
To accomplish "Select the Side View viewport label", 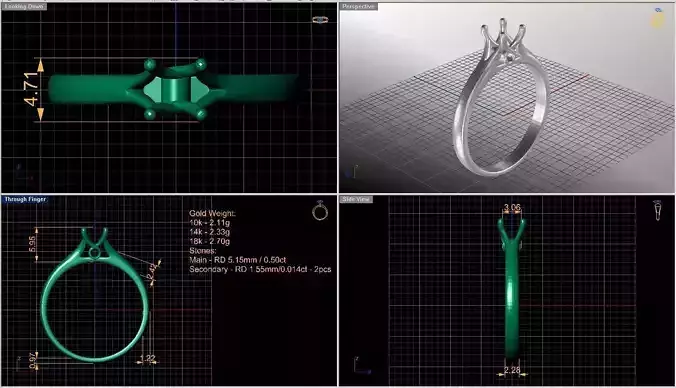I will point(357,199).
